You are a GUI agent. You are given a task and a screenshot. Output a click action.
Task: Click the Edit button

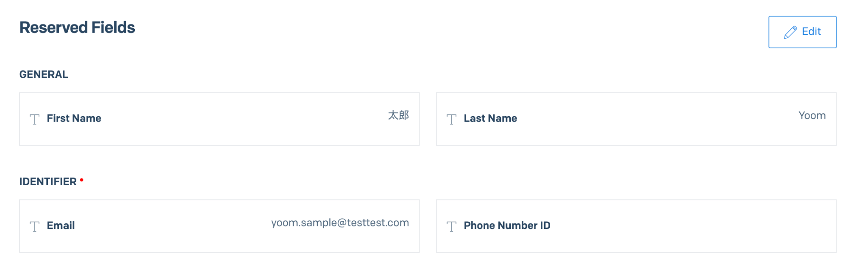point(802,32)
